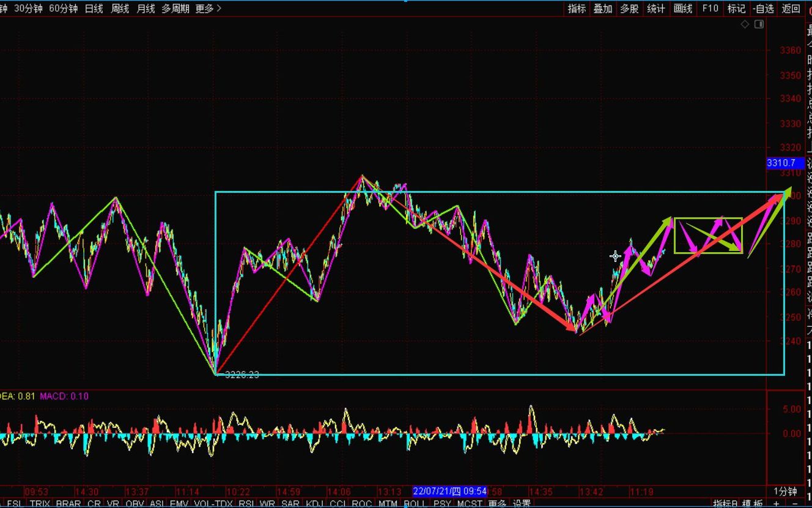
Task: Select the 周线 weekly chart tab
Action: [x=120, y=9]
